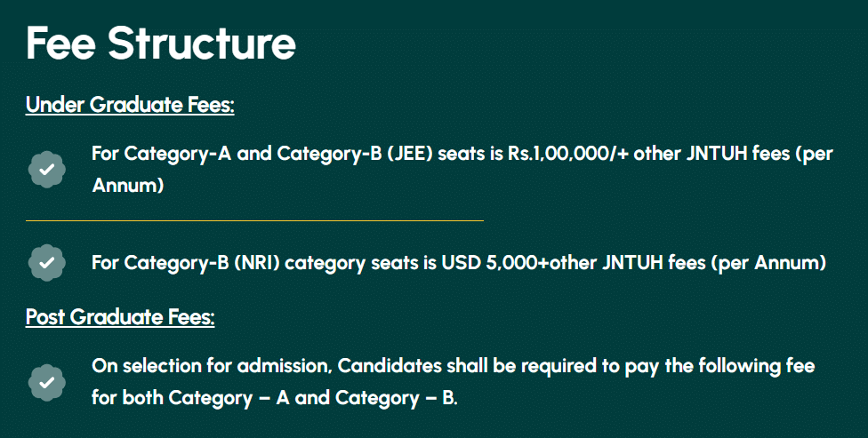Open the Post Graduate Fees heading link
The image size is (868, 438).
tap(120, 317)
